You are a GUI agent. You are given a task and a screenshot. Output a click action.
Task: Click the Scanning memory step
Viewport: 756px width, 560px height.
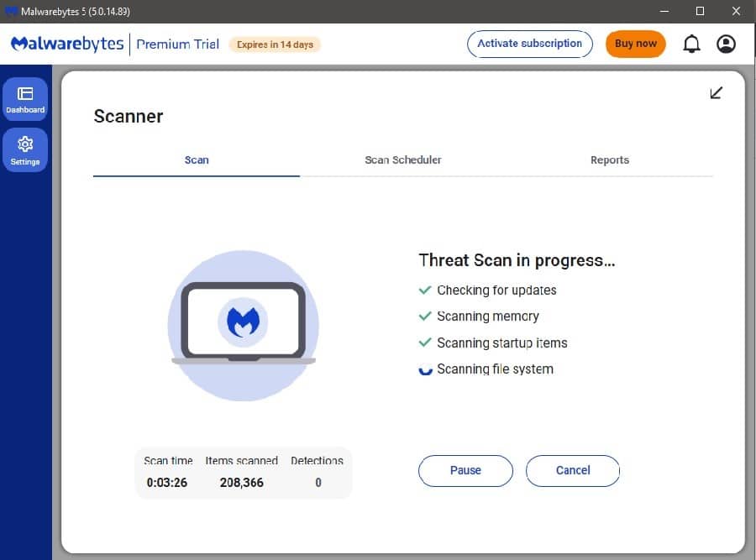(x=488, y=317)
